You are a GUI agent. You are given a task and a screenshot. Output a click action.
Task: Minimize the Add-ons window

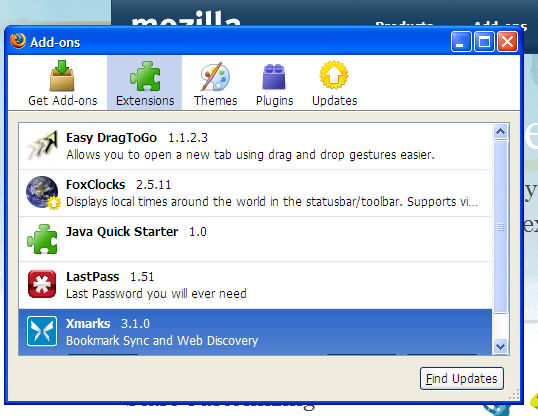pyautogui.click(x=460, y=42)
